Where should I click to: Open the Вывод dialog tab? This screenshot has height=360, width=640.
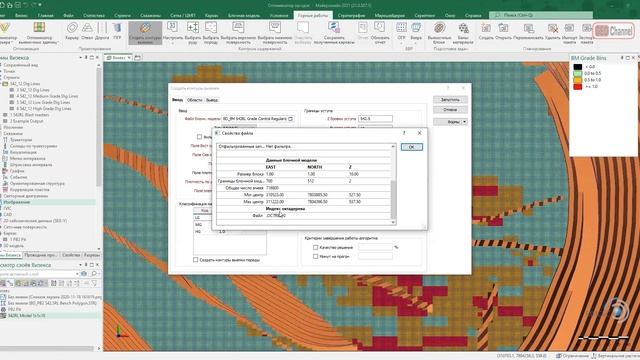tap(212, 100)
